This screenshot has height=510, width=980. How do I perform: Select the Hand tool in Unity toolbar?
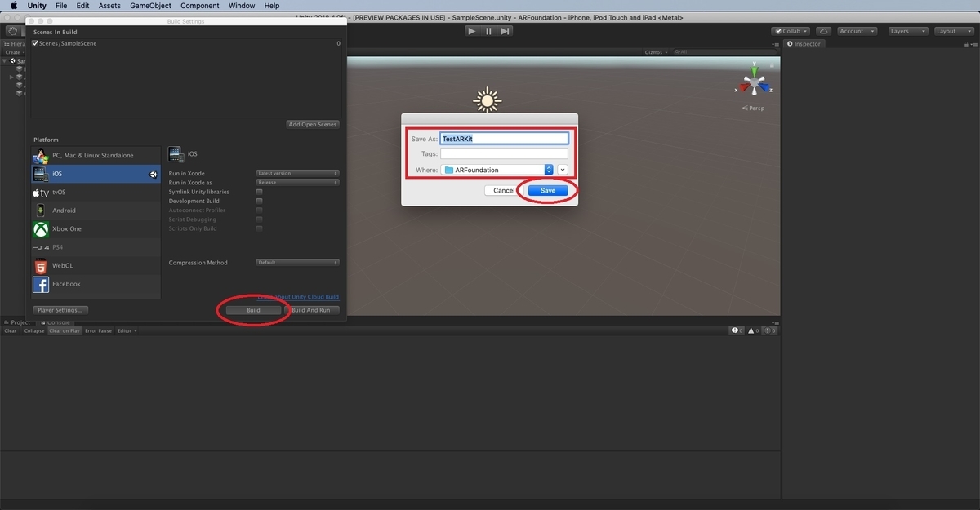[x=13, y=31]
